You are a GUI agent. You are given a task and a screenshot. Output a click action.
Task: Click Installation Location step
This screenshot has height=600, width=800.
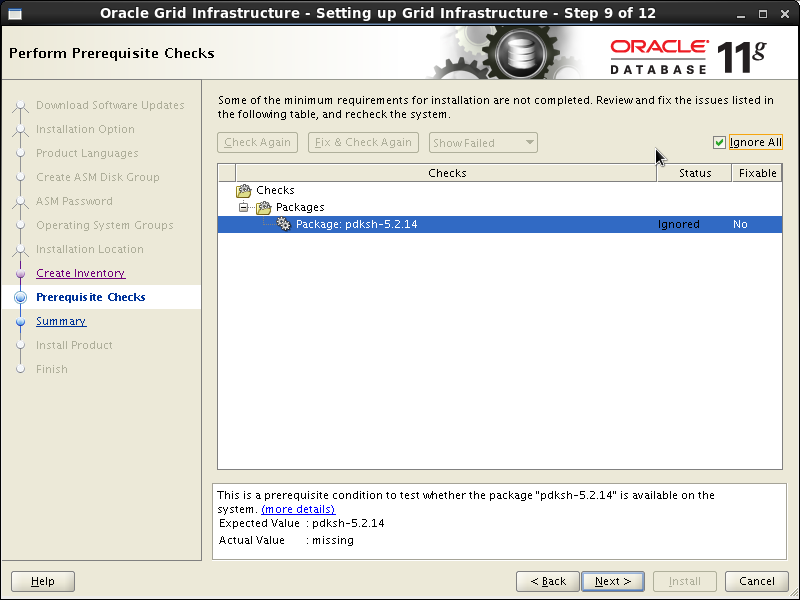(x=90, y=249)
